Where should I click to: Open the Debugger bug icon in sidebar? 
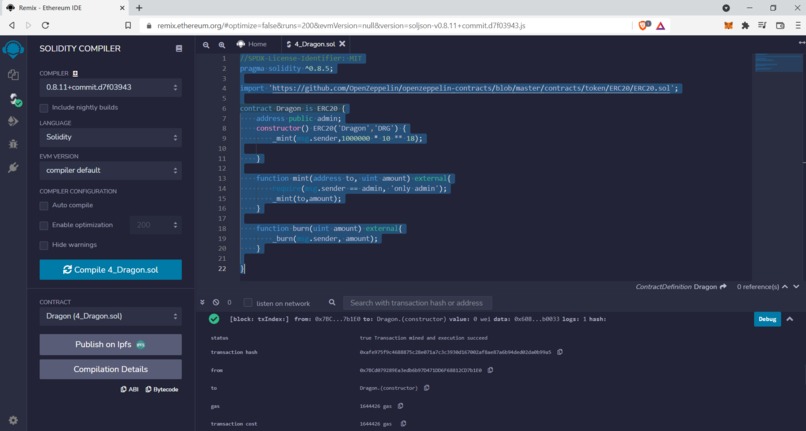[x=13, y=144]
